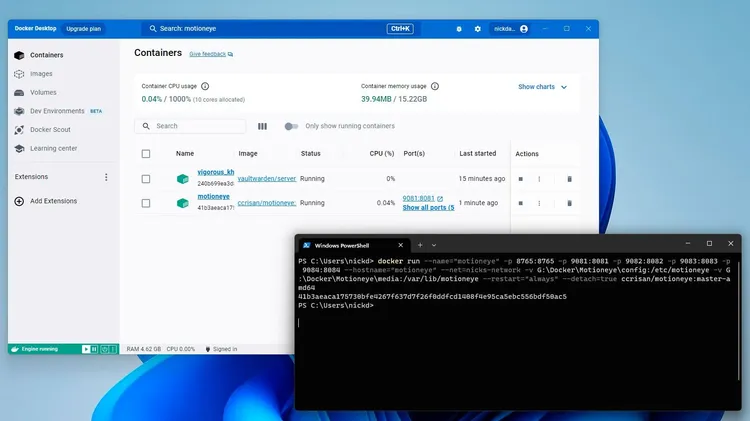Click the engine pause button in status bar

click(x=94, y=349)
